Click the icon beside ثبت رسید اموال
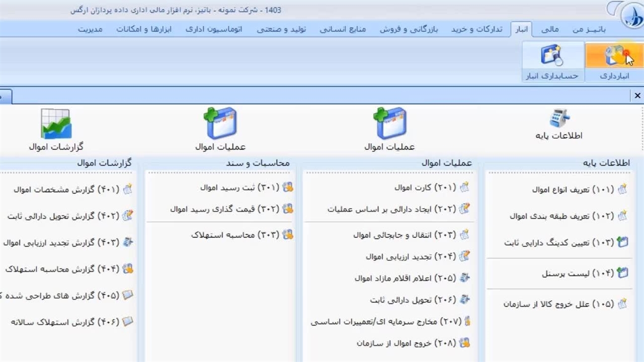Image resolution: width=644 pixels, height=362 pixels. (287, 188)
